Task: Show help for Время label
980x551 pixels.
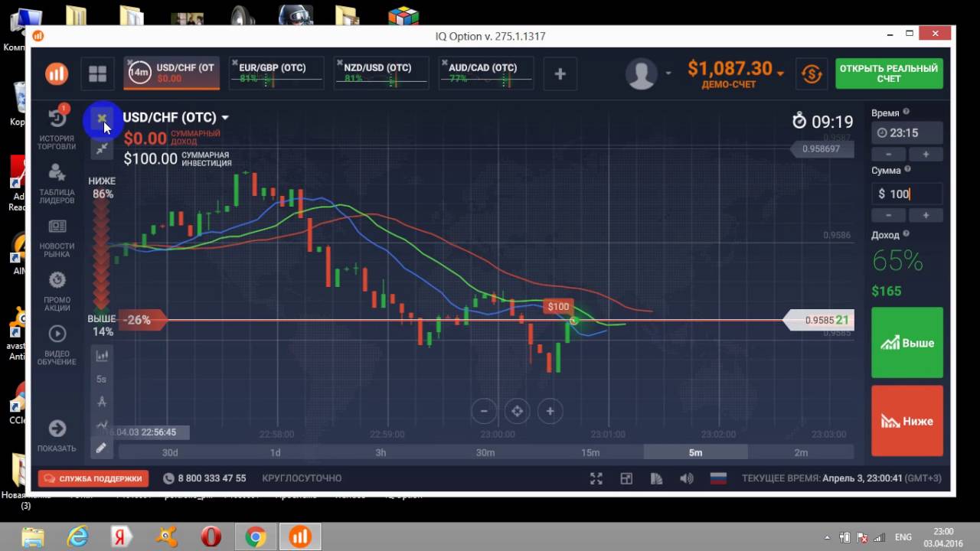Action: (906, 112)
